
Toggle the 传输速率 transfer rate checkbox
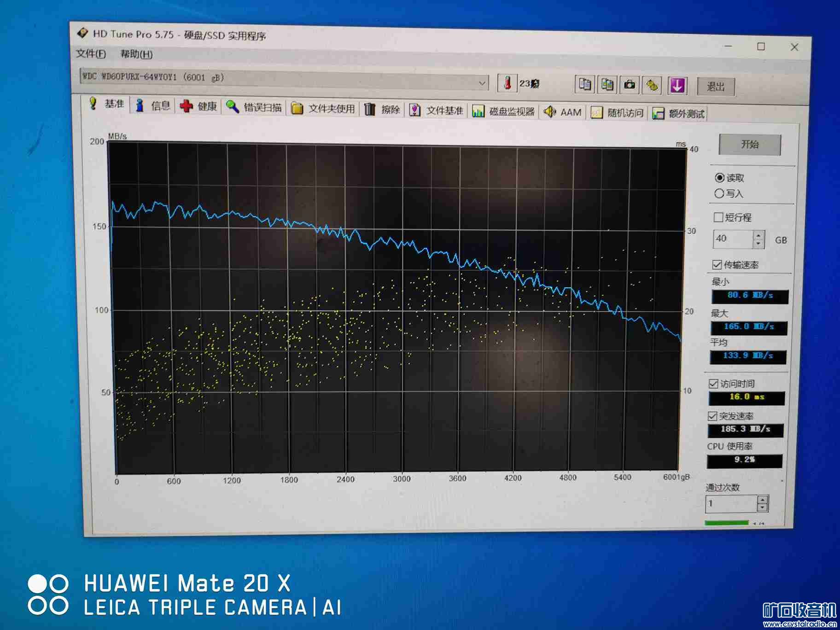click(717, 264)
